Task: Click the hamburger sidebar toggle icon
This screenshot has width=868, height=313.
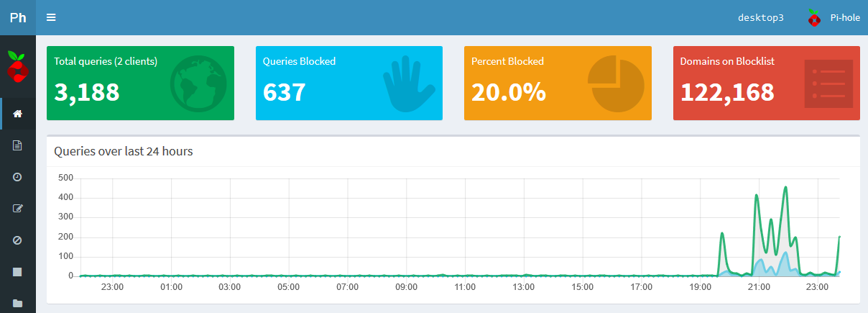Action: (51, 17)
